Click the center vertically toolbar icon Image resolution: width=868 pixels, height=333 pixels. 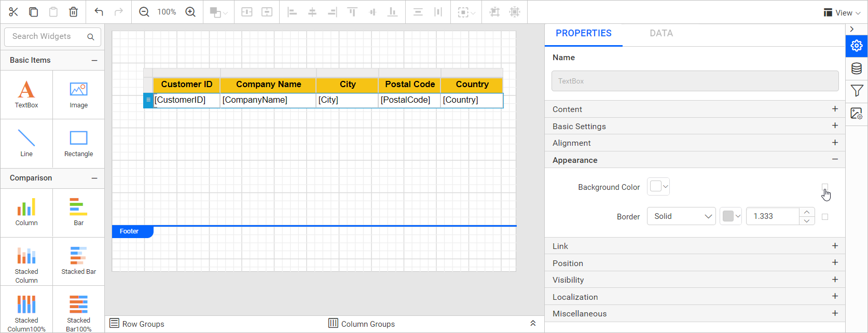(267, 12)
